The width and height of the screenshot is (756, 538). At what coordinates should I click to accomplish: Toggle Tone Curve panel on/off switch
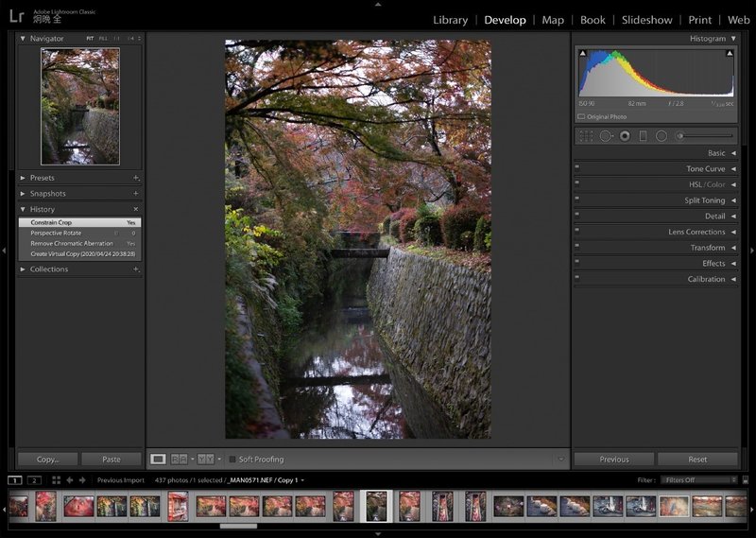pos(577,167)
